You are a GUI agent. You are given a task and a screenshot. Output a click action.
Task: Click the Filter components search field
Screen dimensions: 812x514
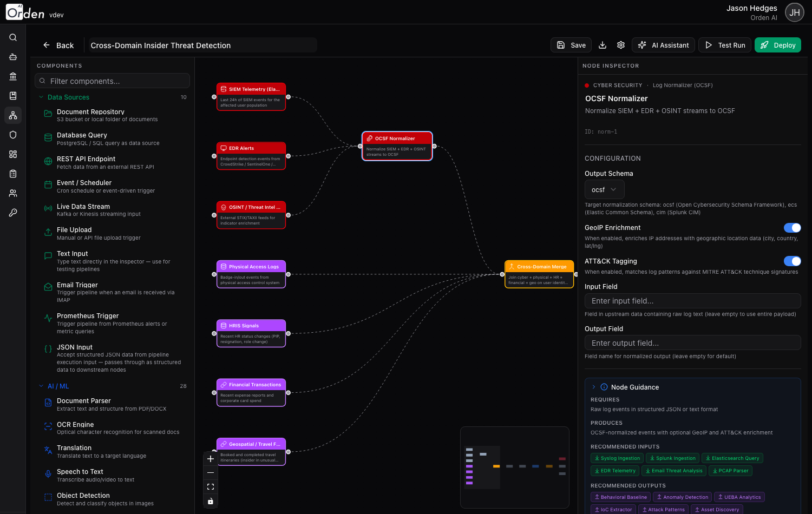point(113,81)
